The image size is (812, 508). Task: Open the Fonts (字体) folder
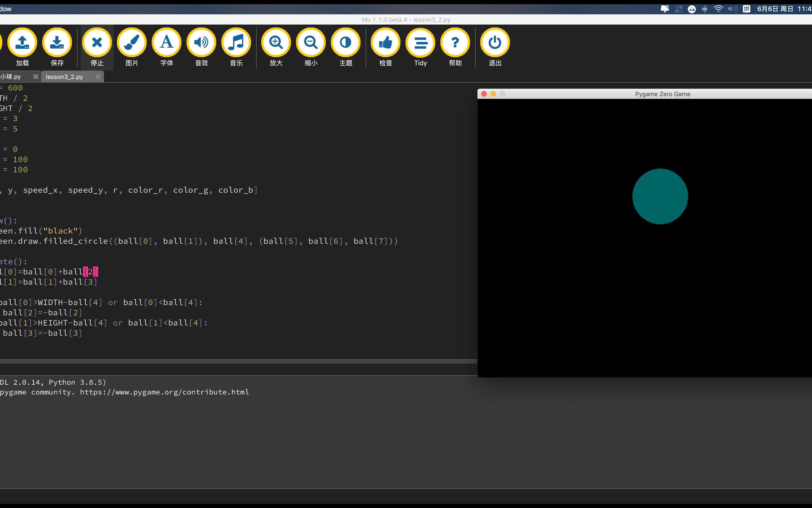[167, 43]
